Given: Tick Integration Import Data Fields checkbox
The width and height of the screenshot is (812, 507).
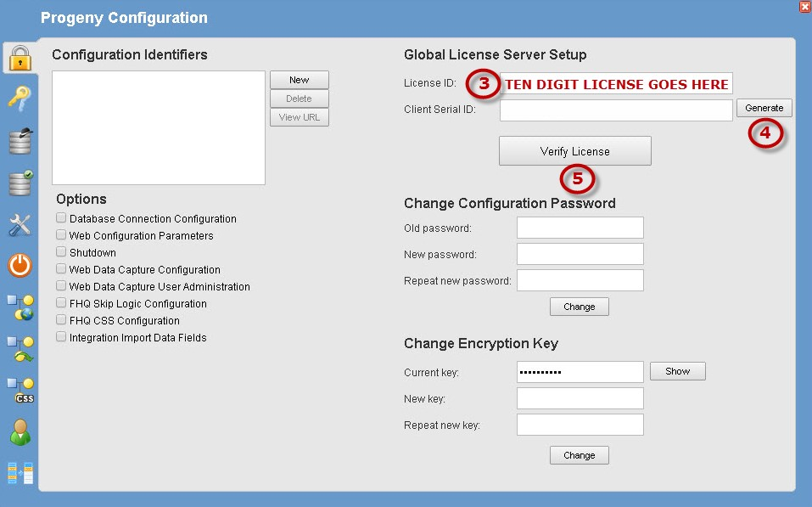Looking at the screenshot, I should (x=61, y=337).
